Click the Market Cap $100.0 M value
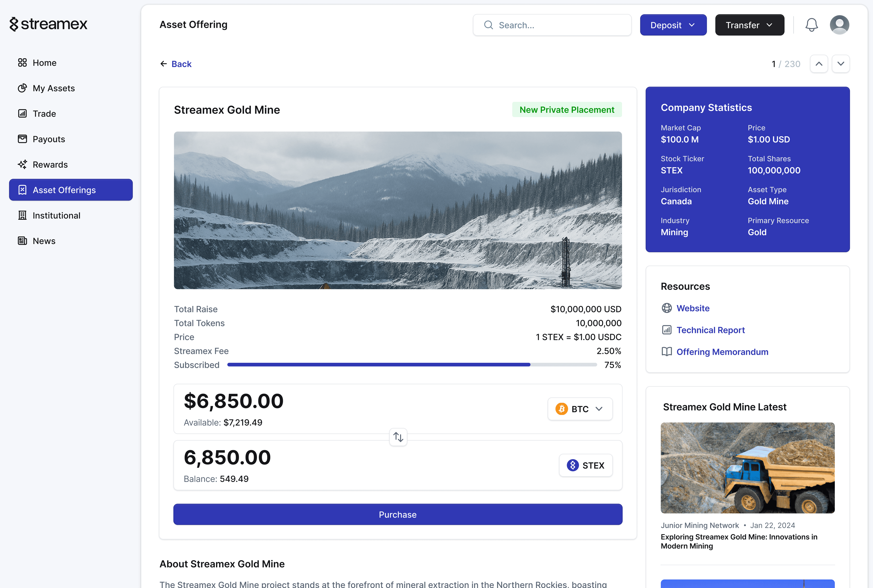 tap(680, 140)
